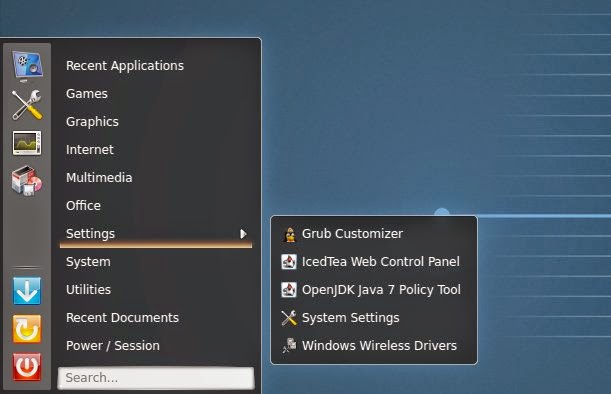
Task: Open the System category
Action: (x=88, y=262)
